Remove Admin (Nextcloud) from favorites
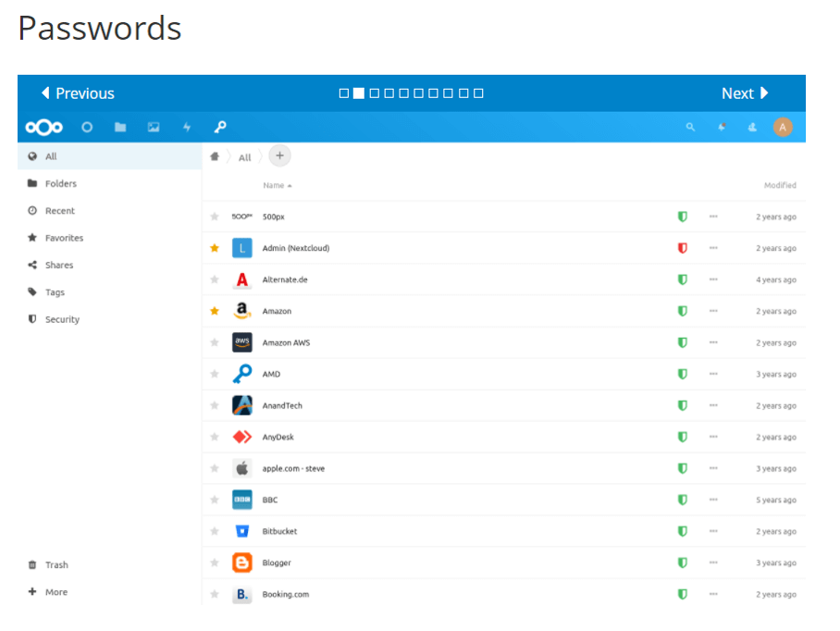Image resolution: width=840 pixels, height=631 pixels. coord(215,248)
